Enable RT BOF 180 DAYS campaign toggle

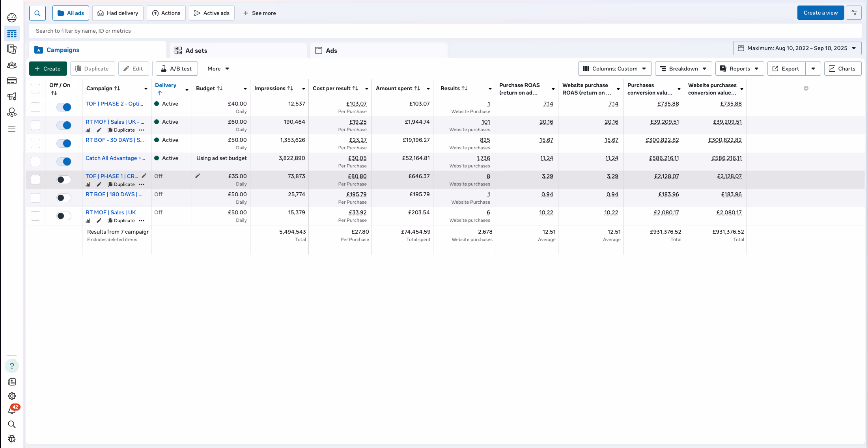(64, 198)
